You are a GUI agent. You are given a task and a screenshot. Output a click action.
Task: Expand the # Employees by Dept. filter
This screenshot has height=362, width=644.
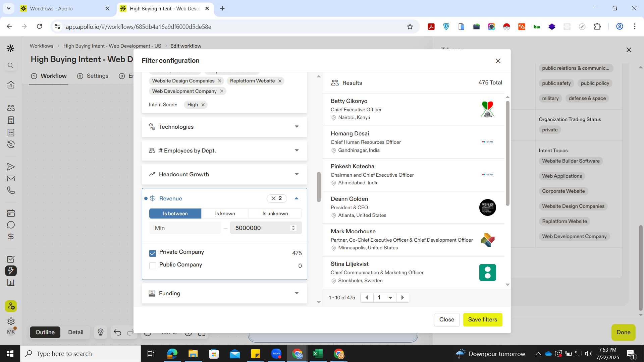pos(224,150)
